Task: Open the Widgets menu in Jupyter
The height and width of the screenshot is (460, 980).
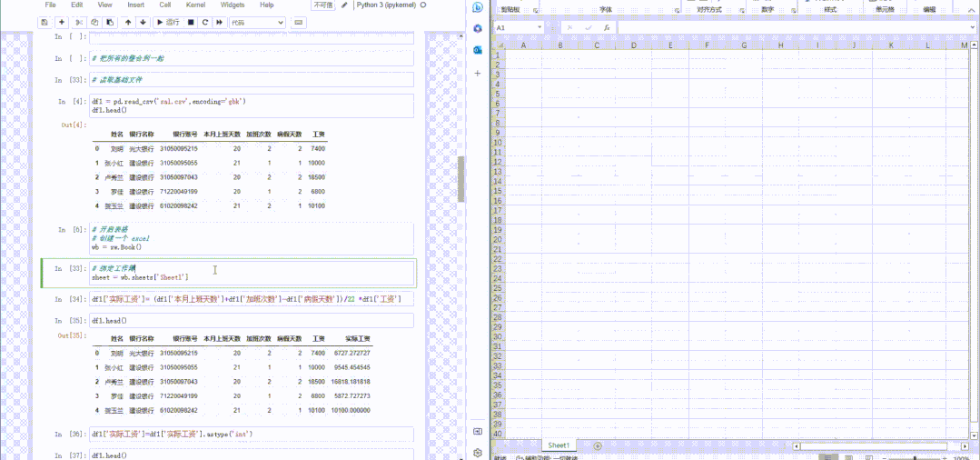Action: (233, 5)
